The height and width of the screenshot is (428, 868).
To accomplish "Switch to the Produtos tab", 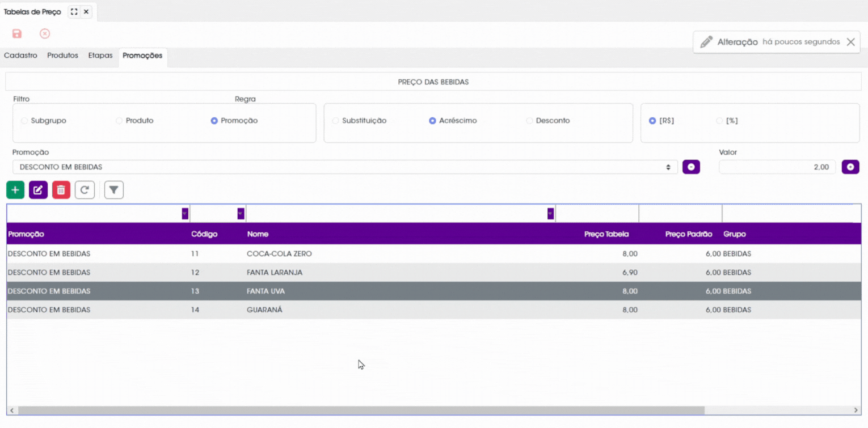I will click(62, 56).
